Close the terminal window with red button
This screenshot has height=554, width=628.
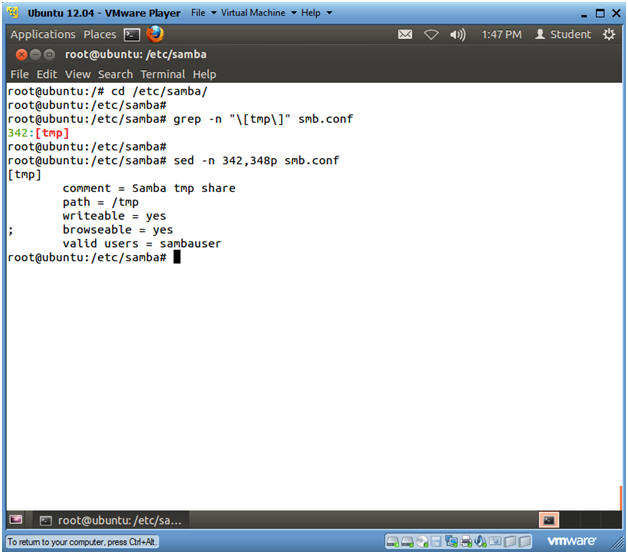(22, 54)
